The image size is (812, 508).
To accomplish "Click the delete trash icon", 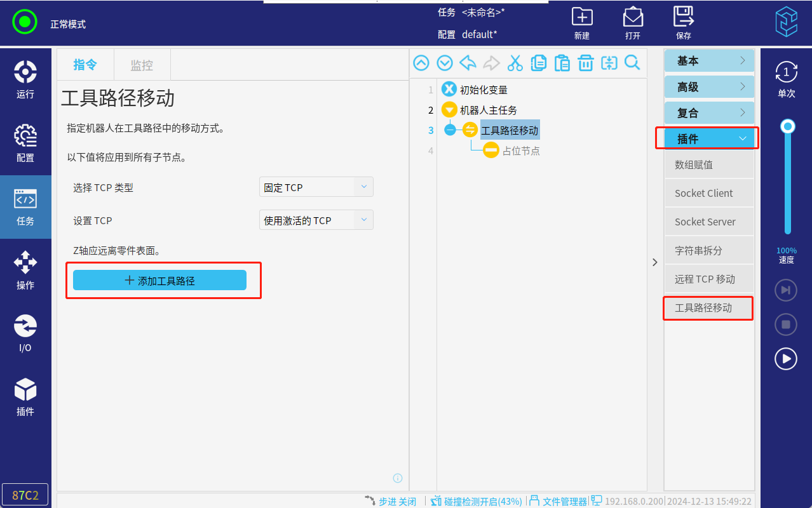I will click(x=585, y=63).
